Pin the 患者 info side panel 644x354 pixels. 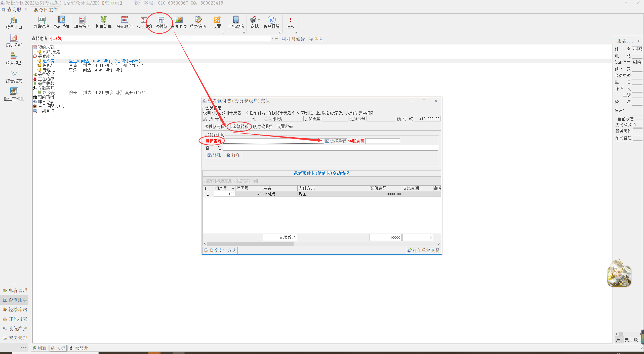point(638,40)
